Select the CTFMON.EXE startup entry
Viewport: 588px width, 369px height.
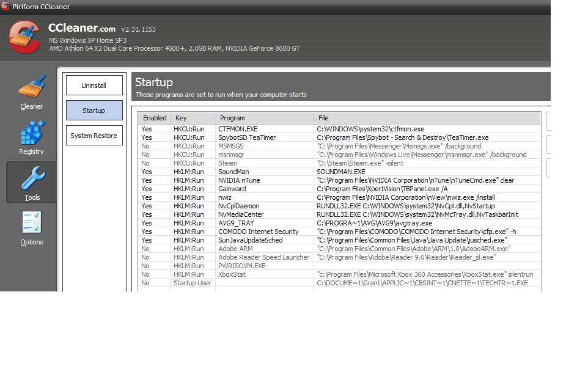(x=238, y=129)
